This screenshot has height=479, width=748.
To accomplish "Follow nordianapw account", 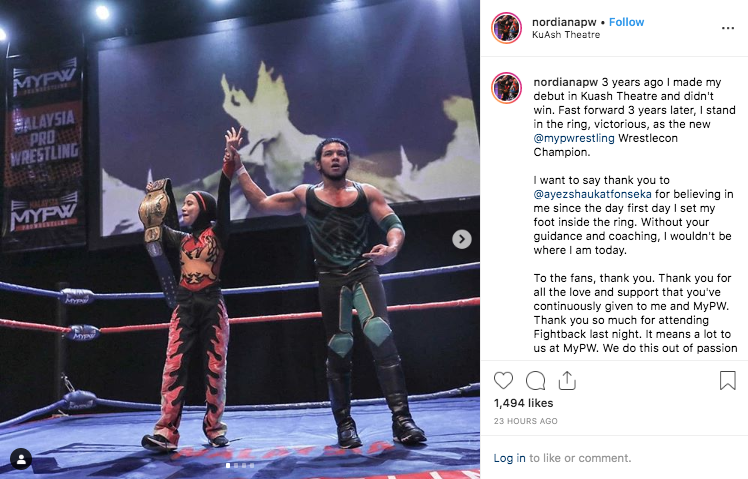I will pyautogui.click(x=626, y=22).
